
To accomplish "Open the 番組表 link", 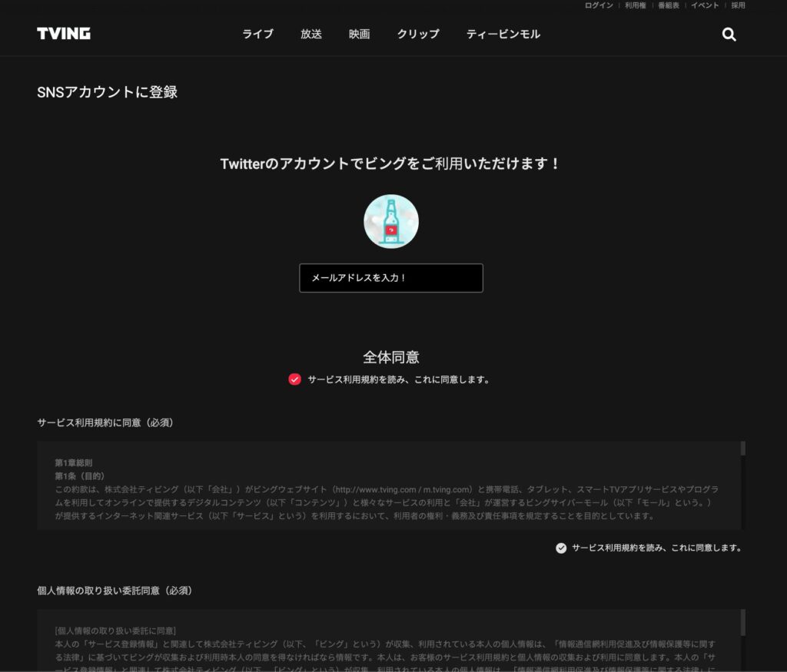I will 669,5.
